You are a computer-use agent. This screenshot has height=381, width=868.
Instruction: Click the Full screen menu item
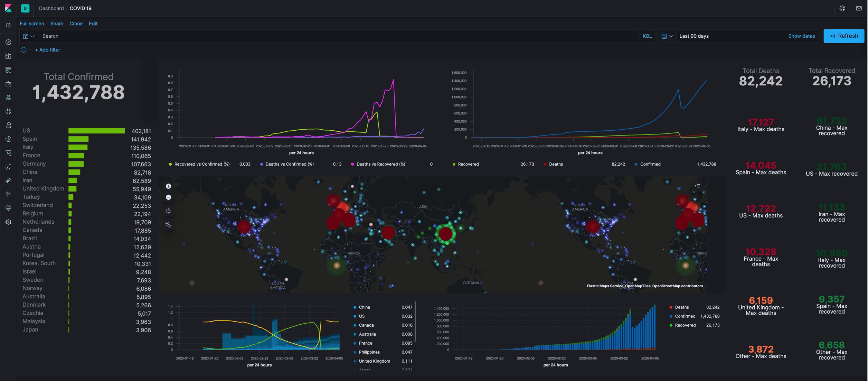pyautogui.click(x=32, y=24)
